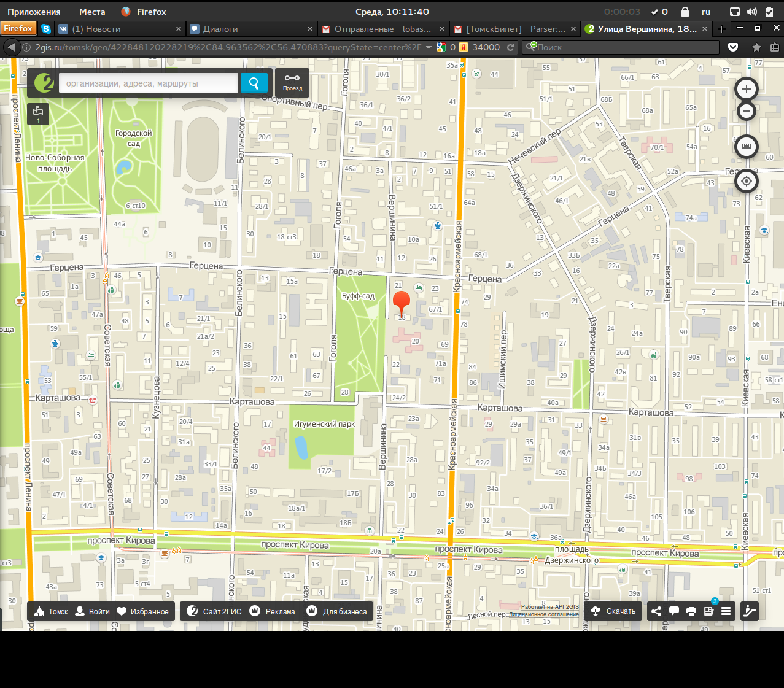Click the red location pin marker

coord(402,304)
